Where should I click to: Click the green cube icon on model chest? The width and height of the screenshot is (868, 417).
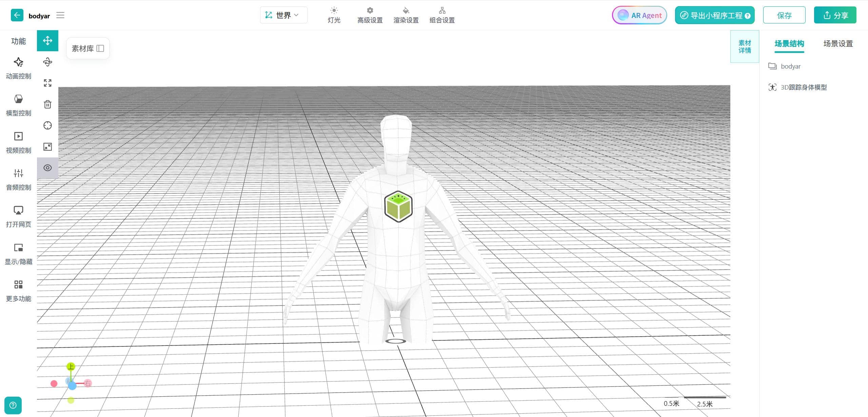click(x=398, y=206)
